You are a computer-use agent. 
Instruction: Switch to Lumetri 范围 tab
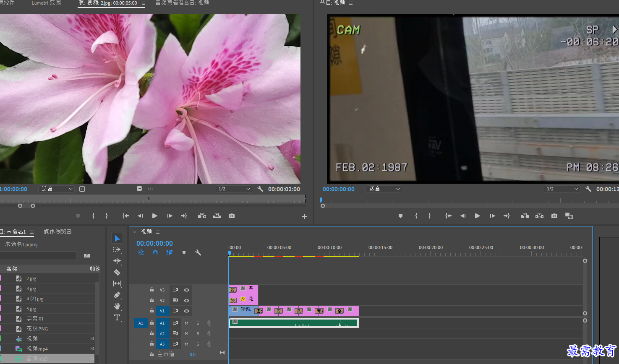pyautogui.click(x=46, y=3)
